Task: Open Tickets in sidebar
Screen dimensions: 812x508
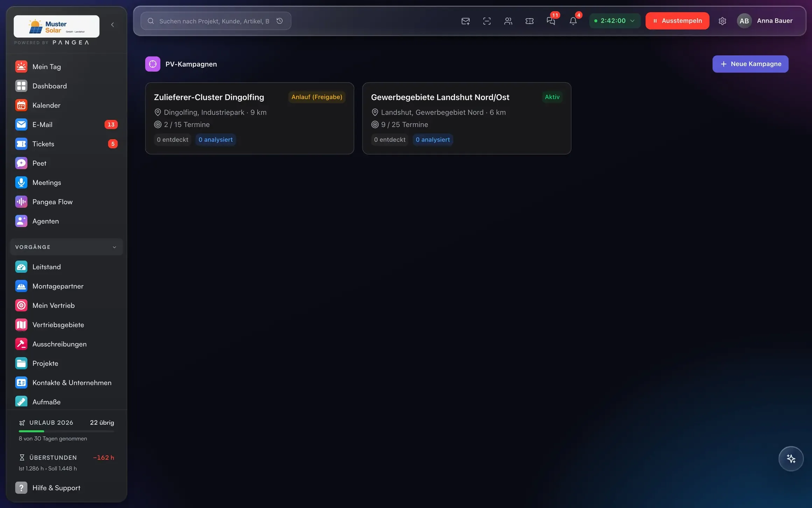Action: 66,144
